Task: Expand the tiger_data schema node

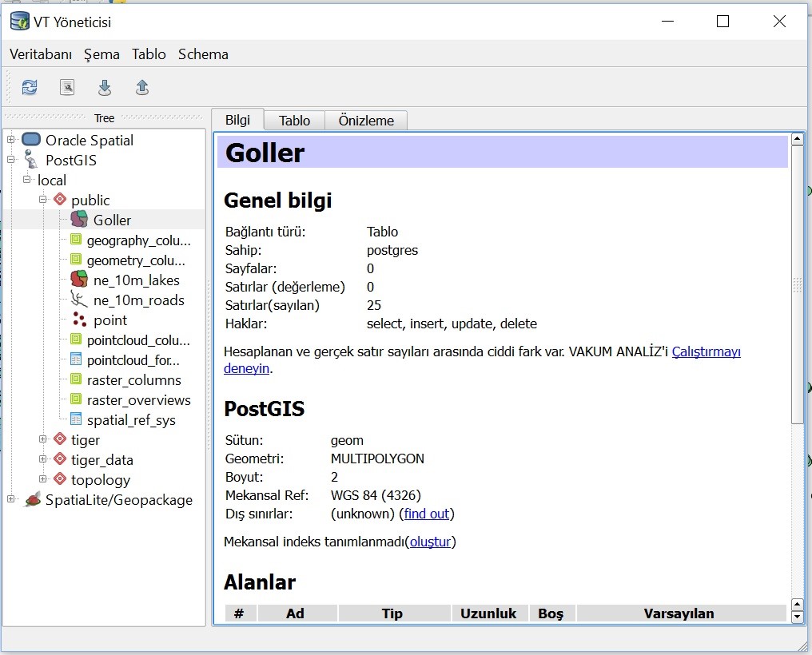Action: tap(43, 459)
